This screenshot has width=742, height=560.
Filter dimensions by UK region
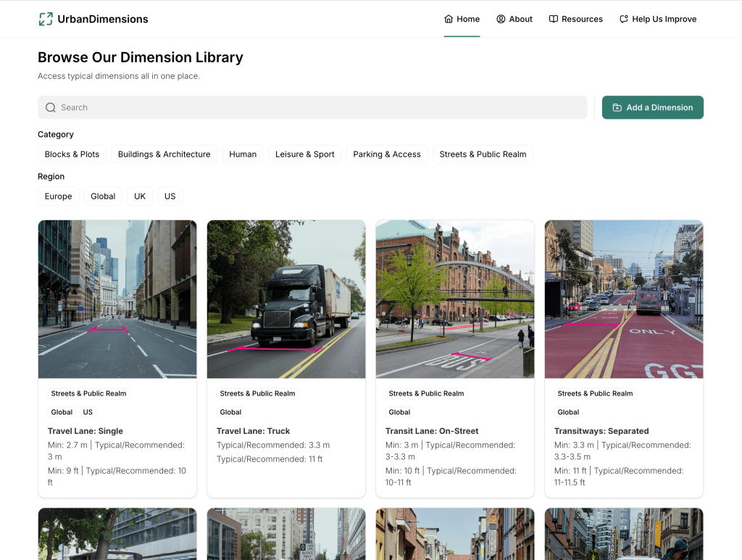click(x=140, y=196)
